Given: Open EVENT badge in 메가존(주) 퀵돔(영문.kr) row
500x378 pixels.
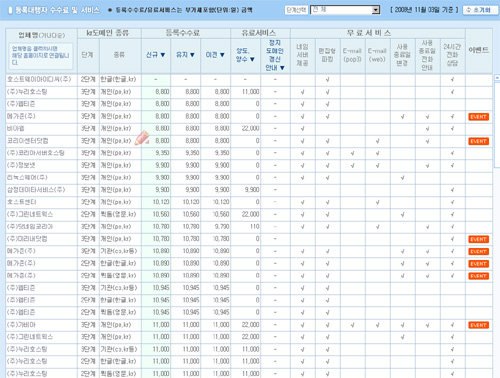Looking at the screenshot, I should (x=478, y=276).
